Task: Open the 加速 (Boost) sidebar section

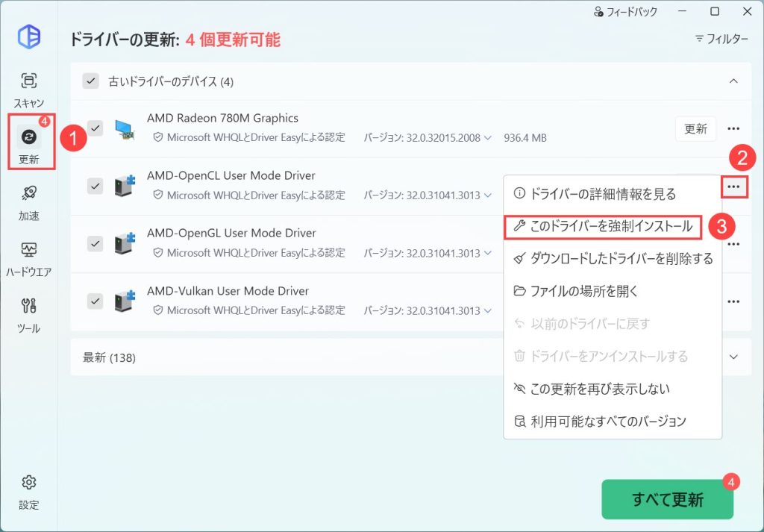Action: (29, 203)
